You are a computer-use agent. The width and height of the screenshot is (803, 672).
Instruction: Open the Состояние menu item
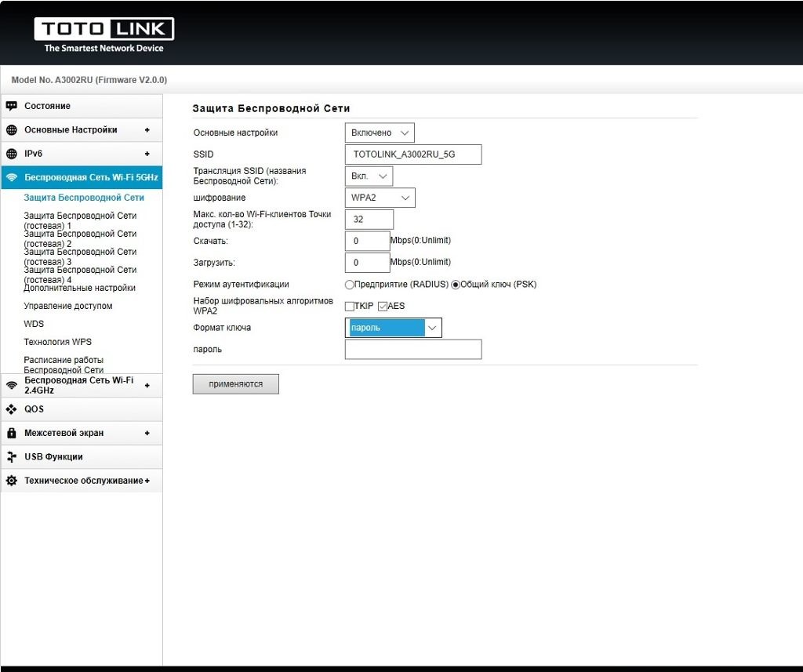[x=82, y=106]
